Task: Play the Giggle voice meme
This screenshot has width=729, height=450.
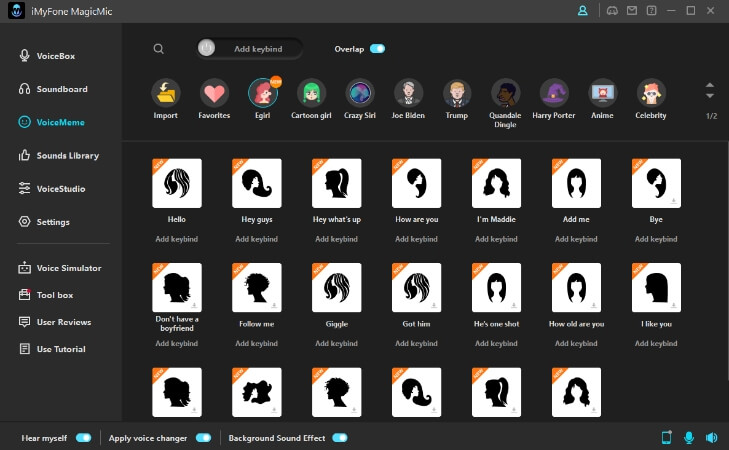Action: [x=337, y=288]
